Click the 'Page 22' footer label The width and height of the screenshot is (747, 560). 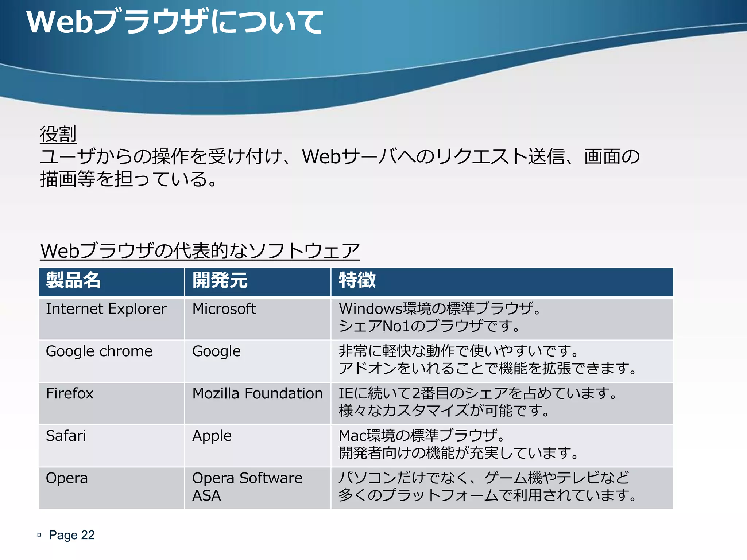pyautogui.click(x=72, y=535)
